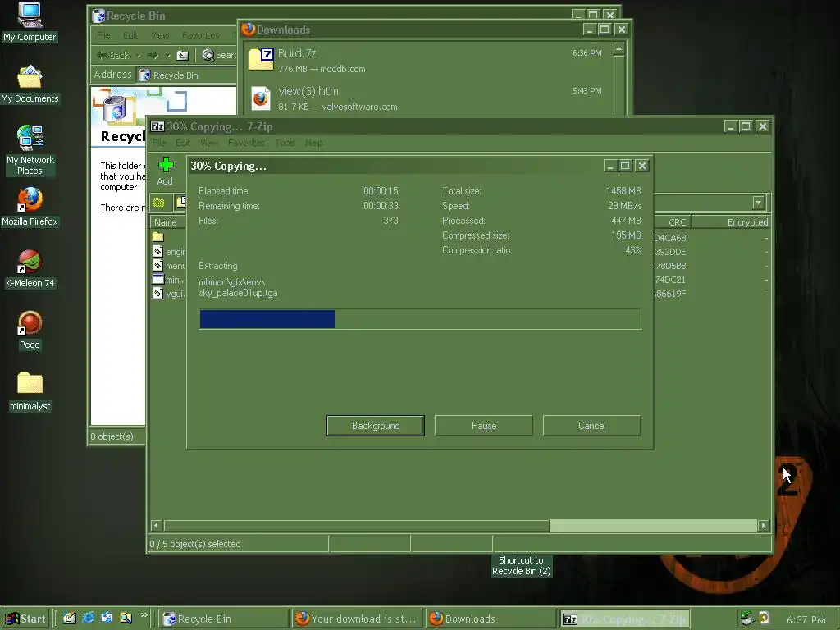Click Back arrow in Recycle Bin toolbar

click(103, 55)
